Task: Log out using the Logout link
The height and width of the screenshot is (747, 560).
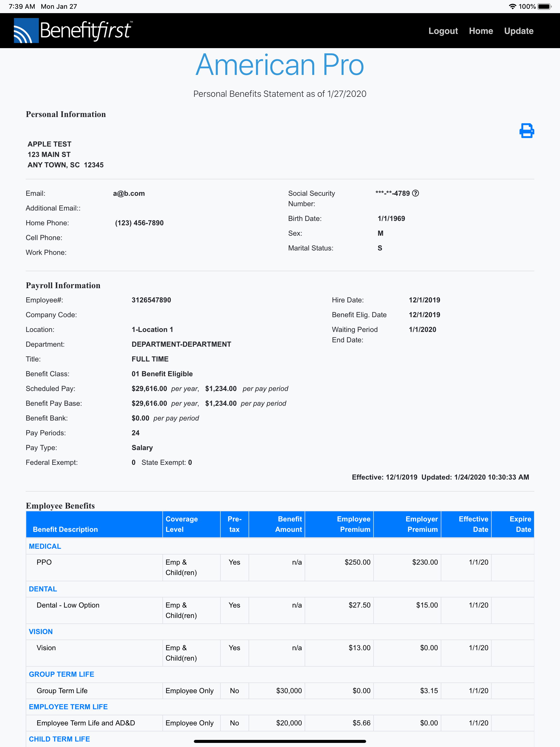Action: click(443, 31)
